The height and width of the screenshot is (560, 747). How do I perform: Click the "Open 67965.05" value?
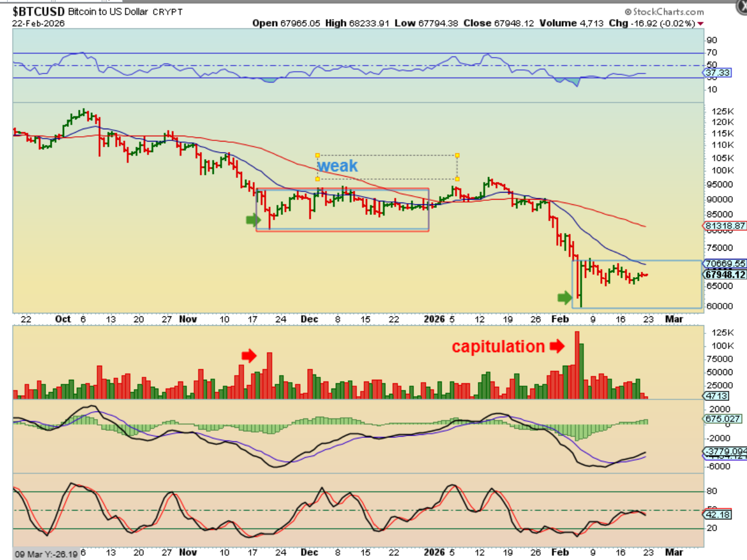point(287,23)
